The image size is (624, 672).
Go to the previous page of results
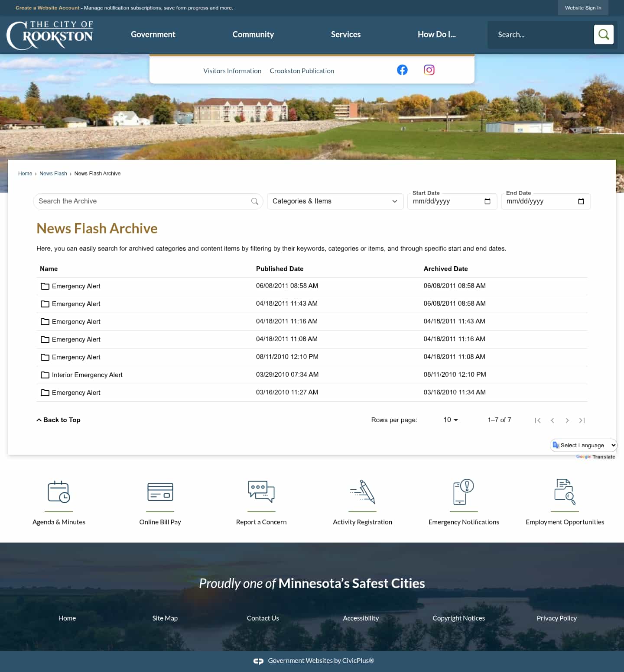[552, 420]
